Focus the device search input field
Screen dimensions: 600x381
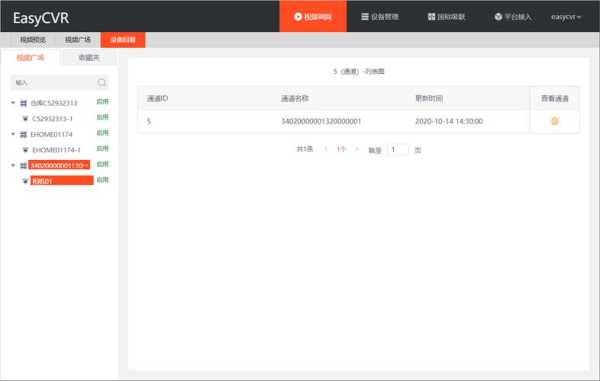click(x=54, y=82)
